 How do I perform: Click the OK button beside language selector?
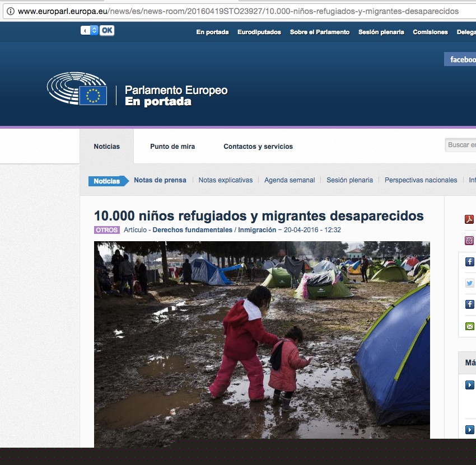click(x=107, y=30)
